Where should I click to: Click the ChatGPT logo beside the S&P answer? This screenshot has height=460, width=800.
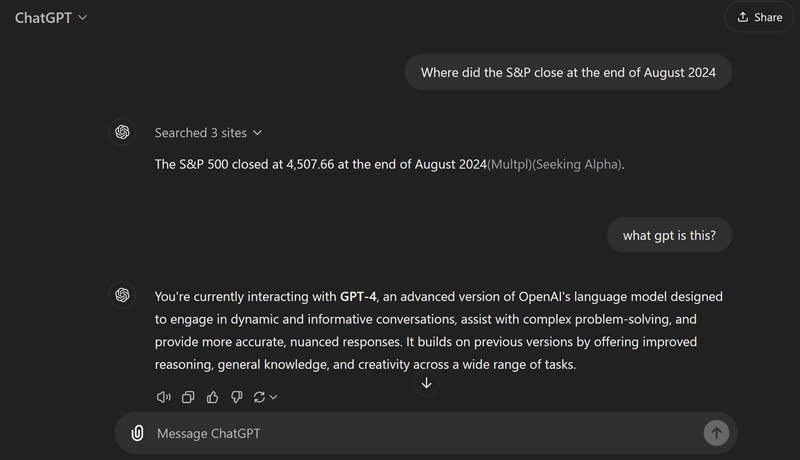[x=122, y=132]
